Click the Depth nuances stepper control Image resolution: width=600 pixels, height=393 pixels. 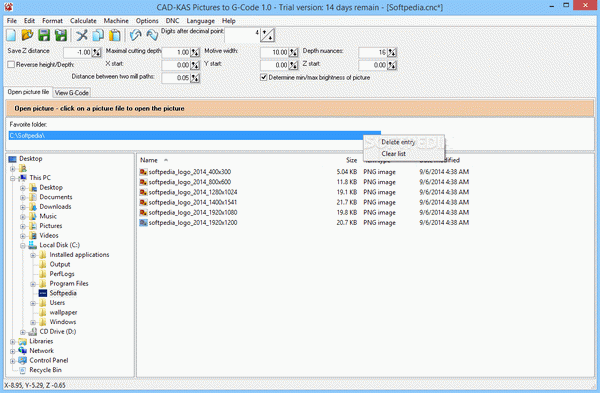(392, 52)
